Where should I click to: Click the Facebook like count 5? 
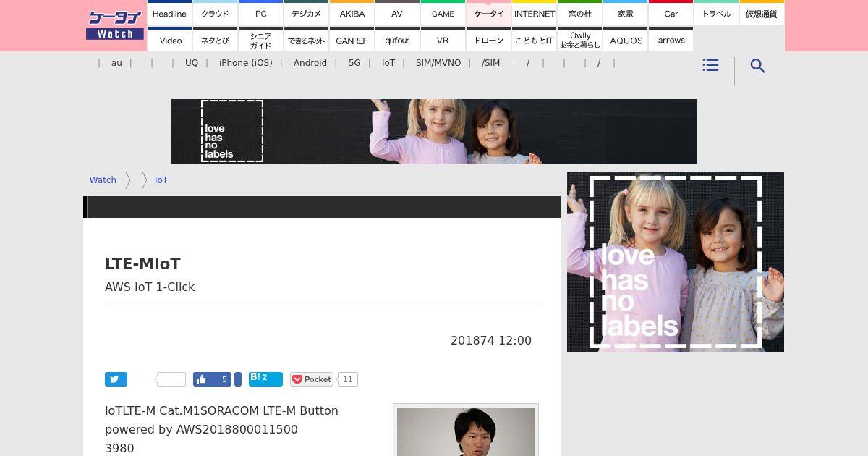[x=224, y=379]
